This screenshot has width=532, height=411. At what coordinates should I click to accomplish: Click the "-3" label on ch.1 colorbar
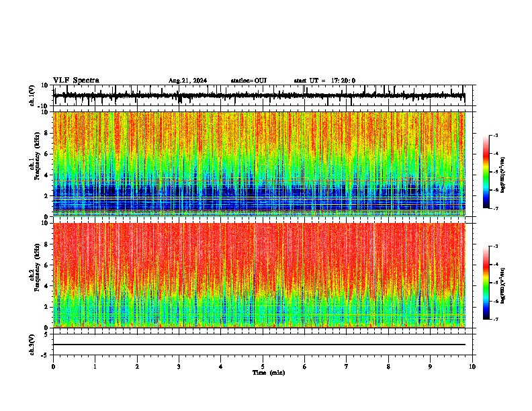495,136
